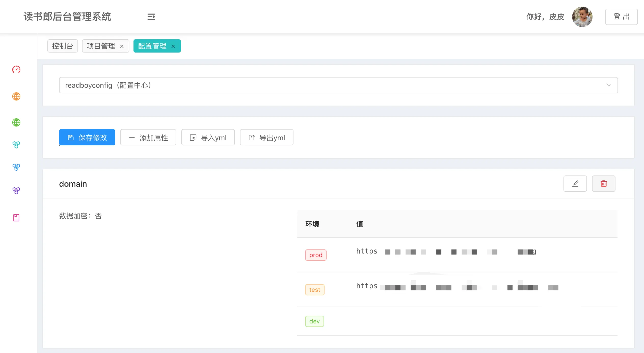Click the 登出 logout button

point(622,17)
